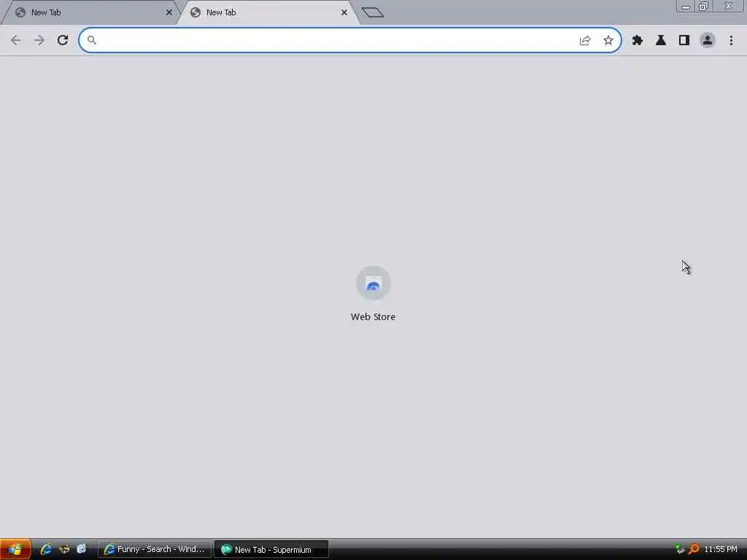Open the Windows Start menu
Image resolution: width=747 pixels, height=560 pixels.
pyautogui.click(x=16, y=550)
